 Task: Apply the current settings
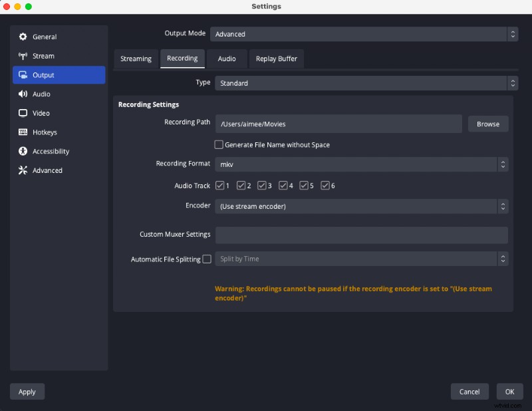pyautogui.click(x=27, y=391)
